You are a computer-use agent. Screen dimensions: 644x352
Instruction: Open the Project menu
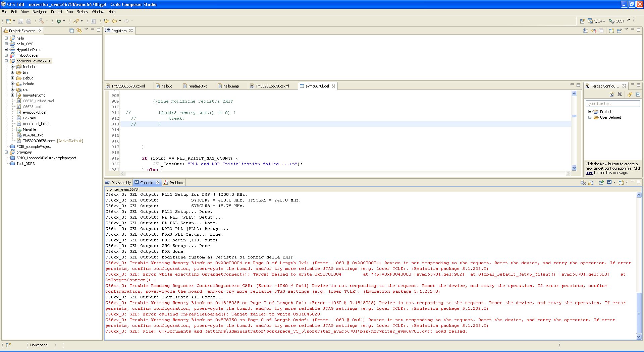pyautogui.click(x=57, y=12)
